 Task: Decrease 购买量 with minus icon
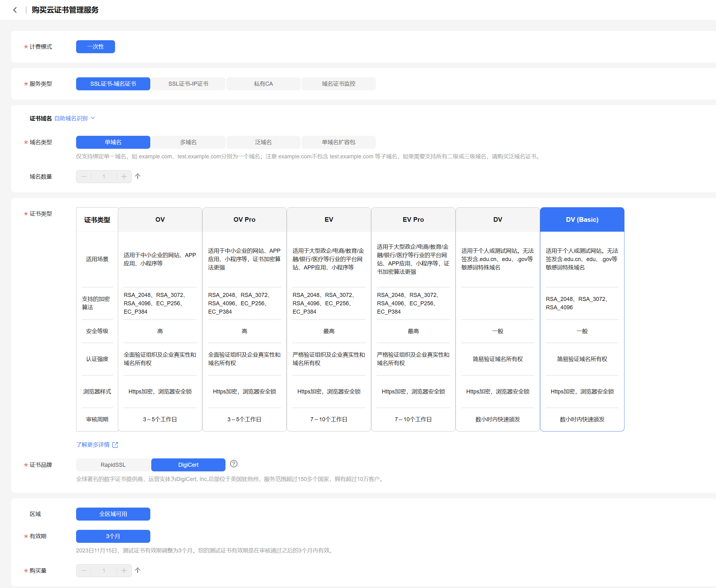coord(84,570)
